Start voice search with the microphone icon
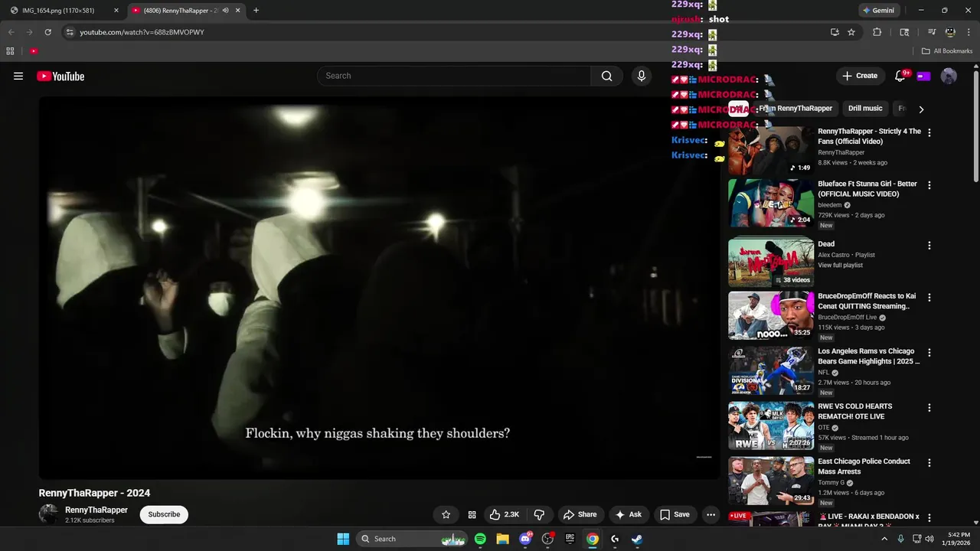Viewport: 980px width, 551px height. (x=642, y=76)
